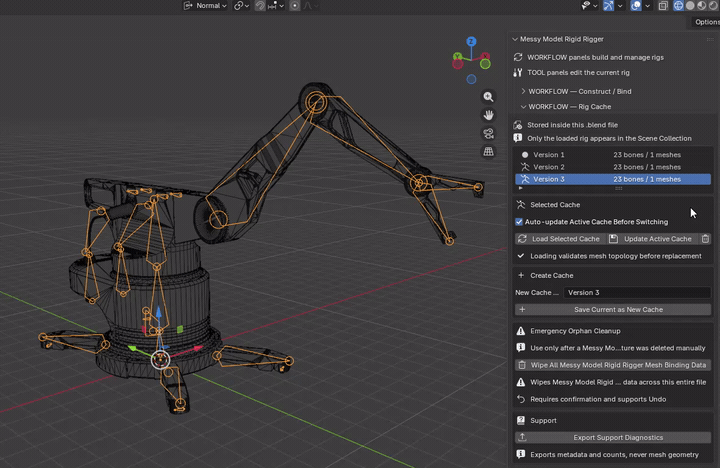Click info icon beside 'Only the loaded rig'
This screenshot has width=720, height=468.
[x=518, y=138]
